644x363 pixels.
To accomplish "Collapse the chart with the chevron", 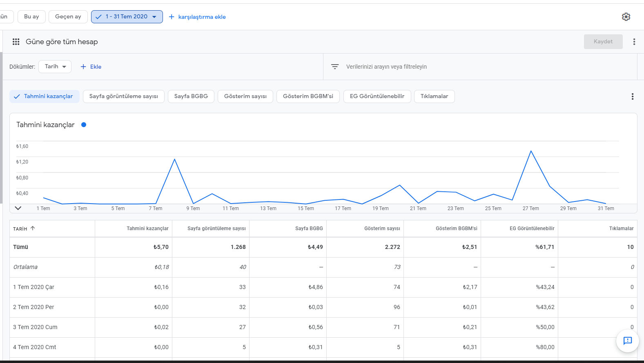I will (x=18, y=208).
